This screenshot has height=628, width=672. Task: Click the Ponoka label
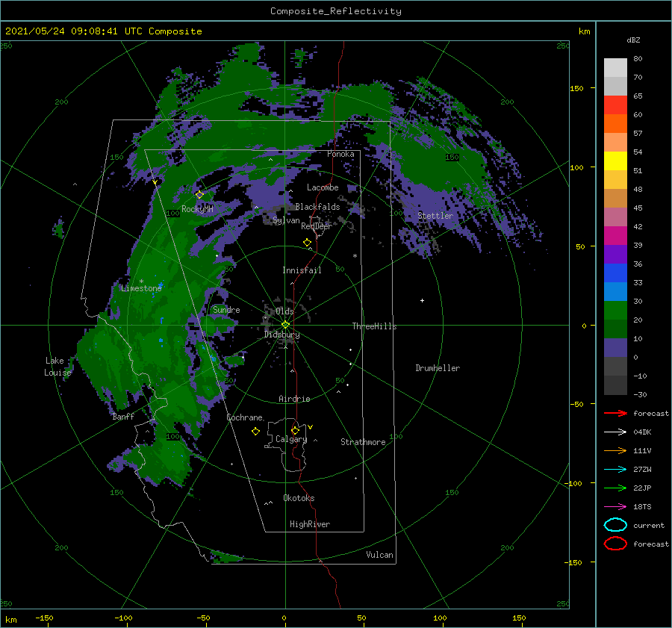tap(340, 154)
